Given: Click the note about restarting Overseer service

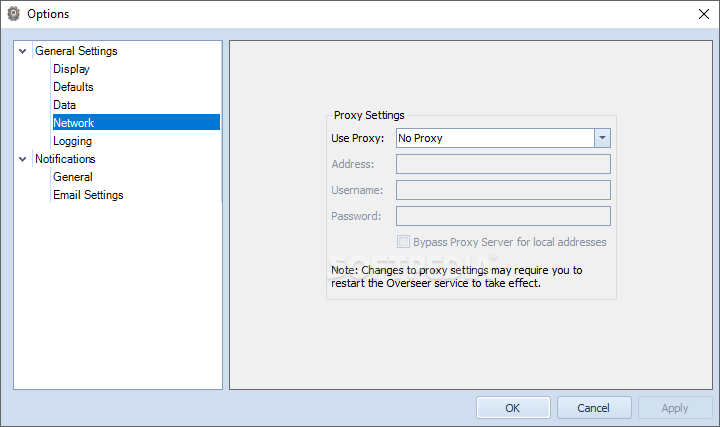Looking at the screenshot, I should [456, 276].
